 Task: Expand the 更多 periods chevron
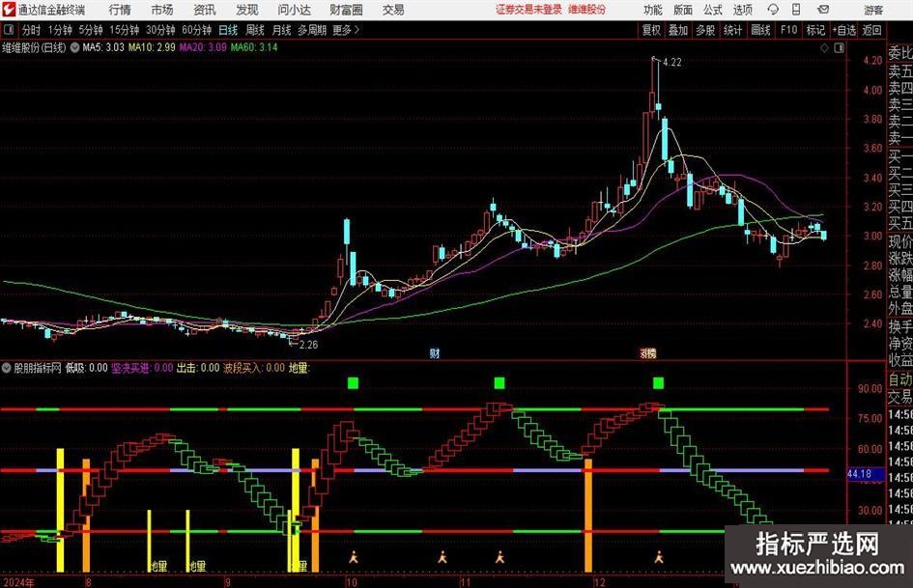pos(357,30)
